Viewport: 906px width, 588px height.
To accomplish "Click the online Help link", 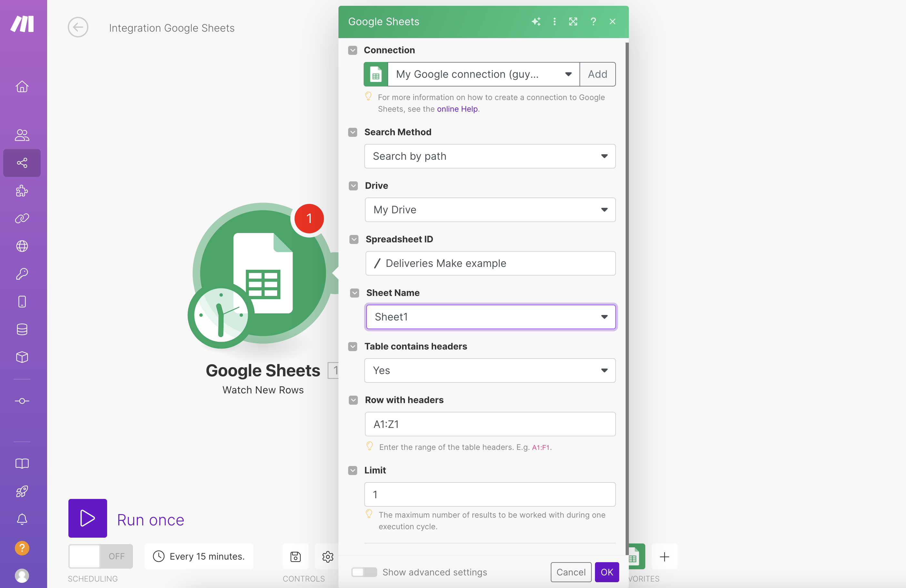I will point(457,109).
